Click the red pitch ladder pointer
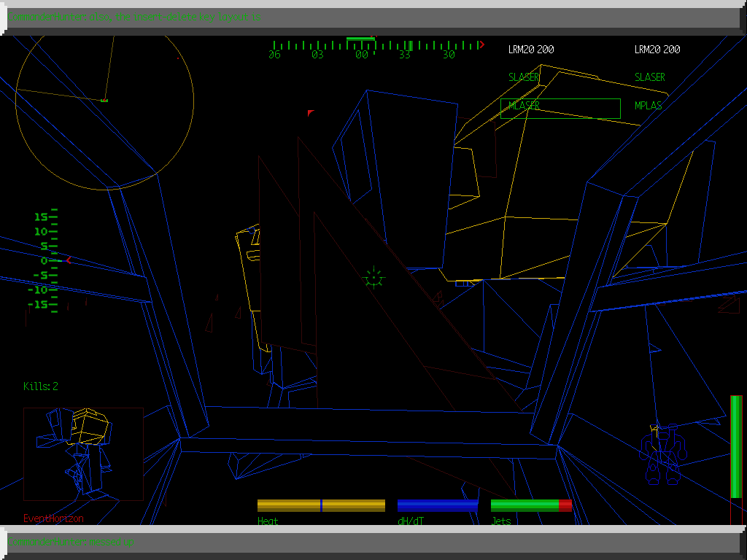747x560 pixels. point(69,260)
